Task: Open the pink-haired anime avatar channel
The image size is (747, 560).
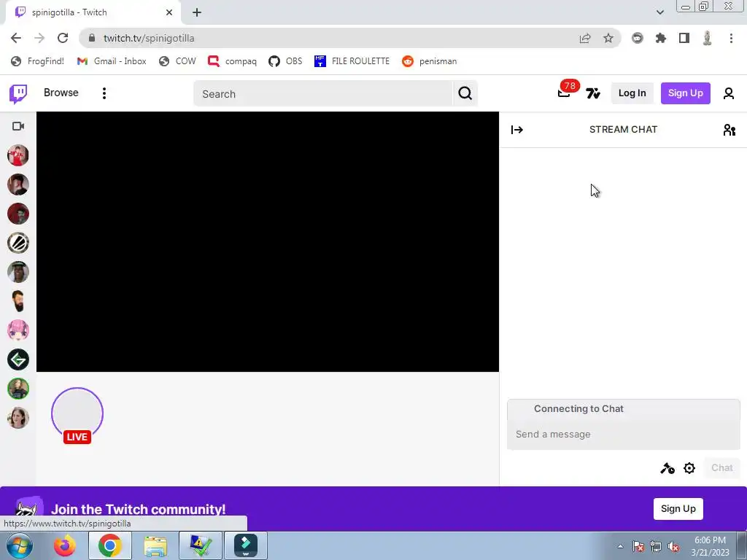Action: 18,330
